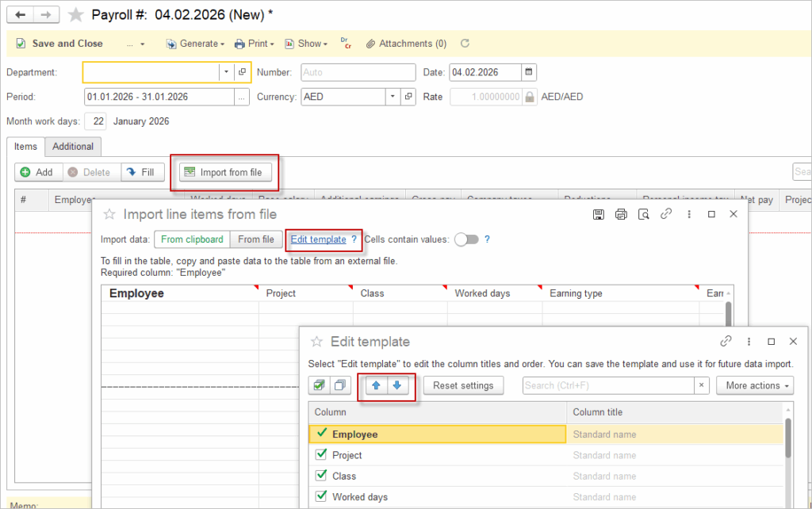
Task: Click the print icon in Import dialog header
Action: [x=621, y=214]
